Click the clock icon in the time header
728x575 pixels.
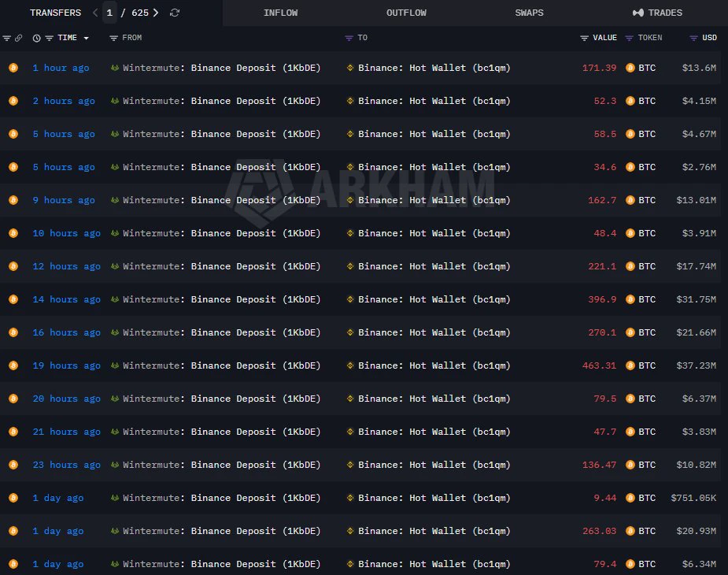[x=37, y=38]
